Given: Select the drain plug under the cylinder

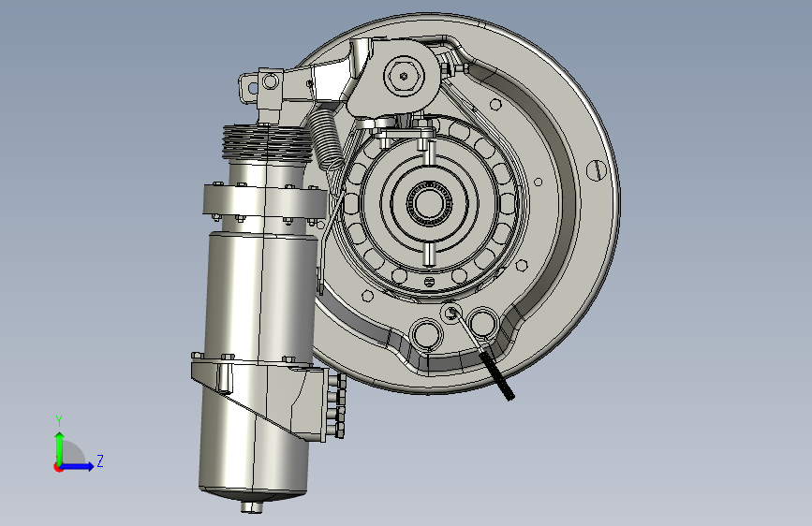Looking at the screenshot, I should coord(252,507).
